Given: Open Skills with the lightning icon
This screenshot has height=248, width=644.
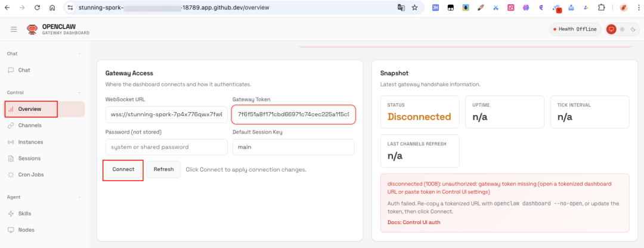Looking at the screenshot, I should [x=24, y=213].
